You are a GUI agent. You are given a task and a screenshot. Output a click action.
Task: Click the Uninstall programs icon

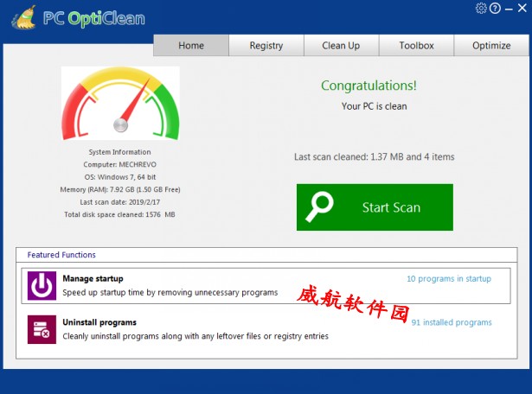pos(42,330)
